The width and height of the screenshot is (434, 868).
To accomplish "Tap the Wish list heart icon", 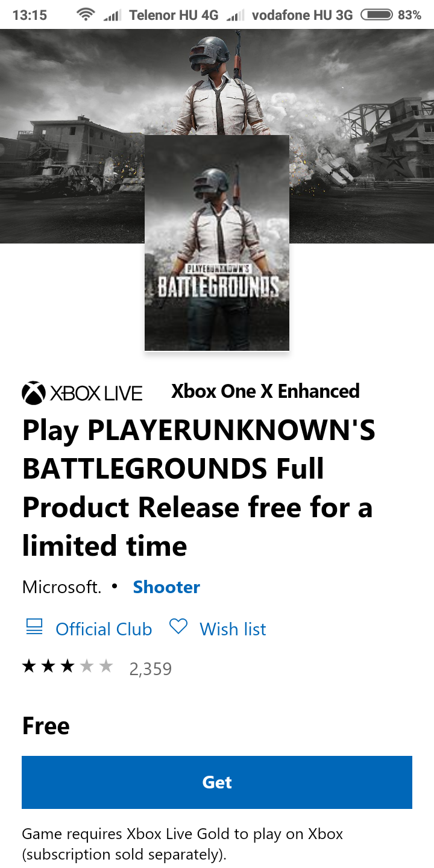I will (178, 627).
